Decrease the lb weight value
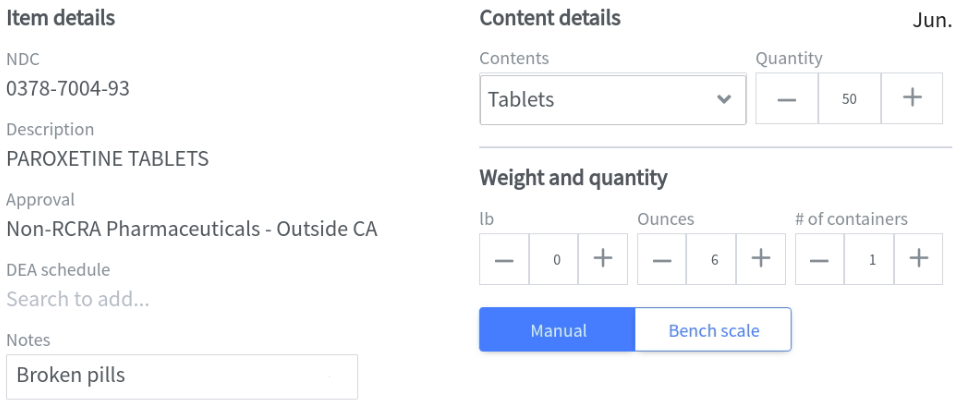 click(504, 259)
